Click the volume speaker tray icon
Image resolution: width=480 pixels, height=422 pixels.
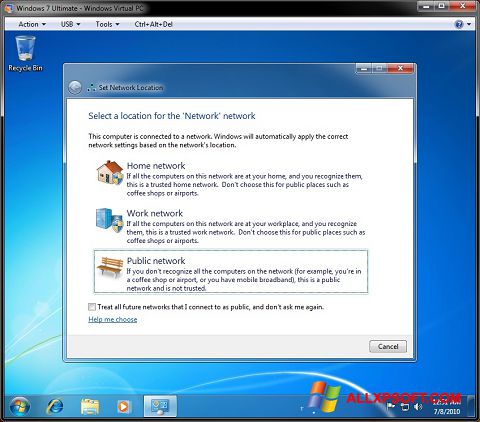pos(418,407)
